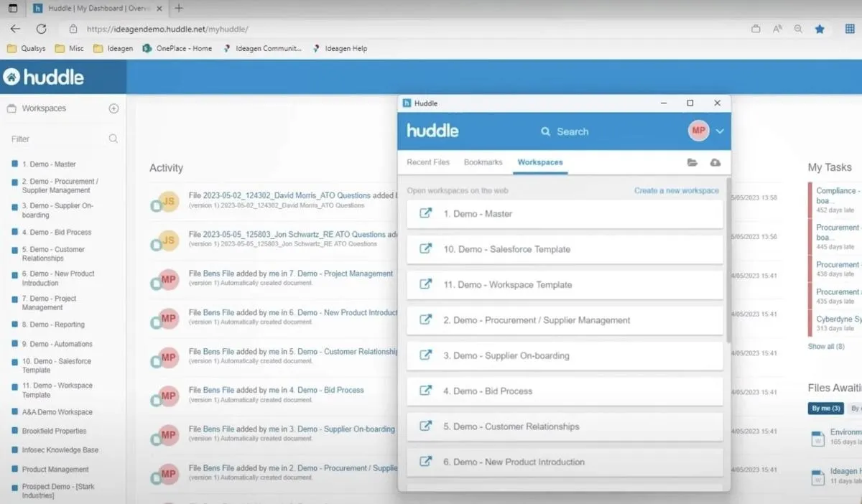Open the folder icon in Huddle popup
The height and width of the screenshot is (504, 862).
(x=692, y=163)
